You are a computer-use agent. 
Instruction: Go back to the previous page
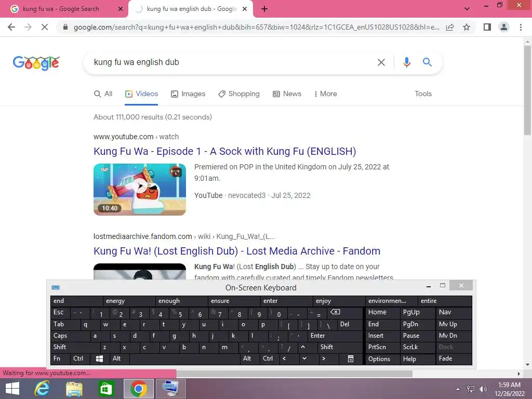[x=11, y=27]
